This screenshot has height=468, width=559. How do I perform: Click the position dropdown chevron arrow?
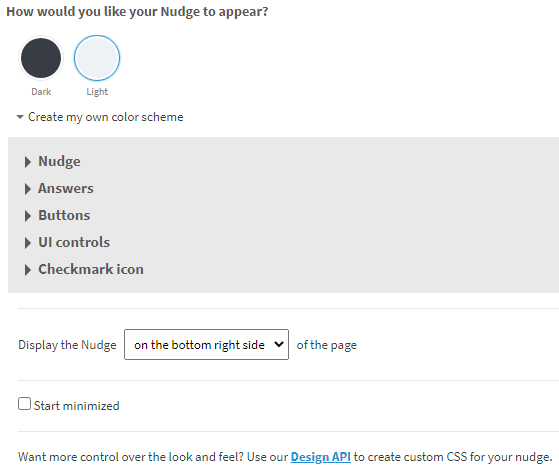pos(279,344)
